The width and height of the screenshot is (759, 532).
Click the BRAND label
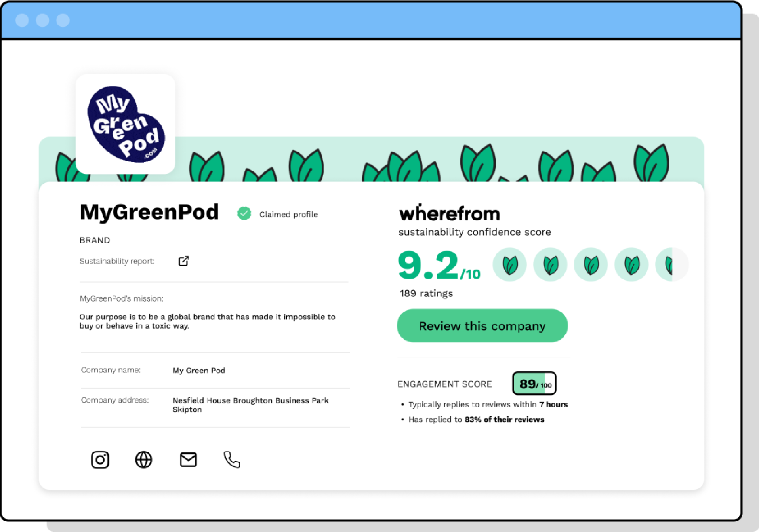95,240
